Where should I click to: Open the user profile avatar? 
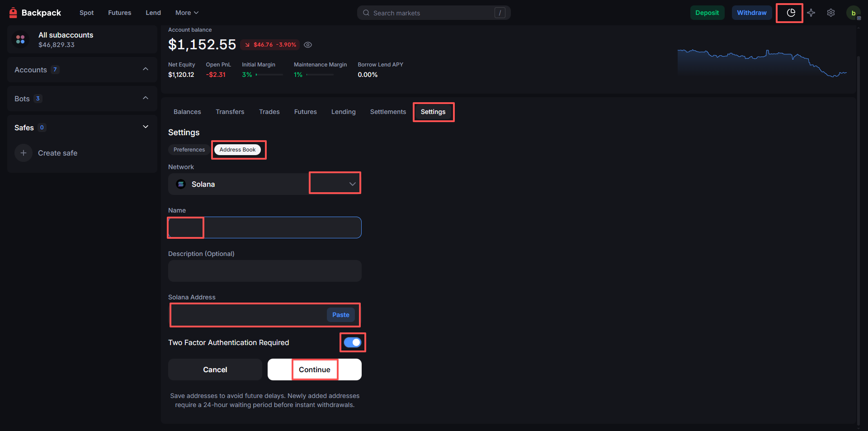pyautogui.click(x=853, y=13)
